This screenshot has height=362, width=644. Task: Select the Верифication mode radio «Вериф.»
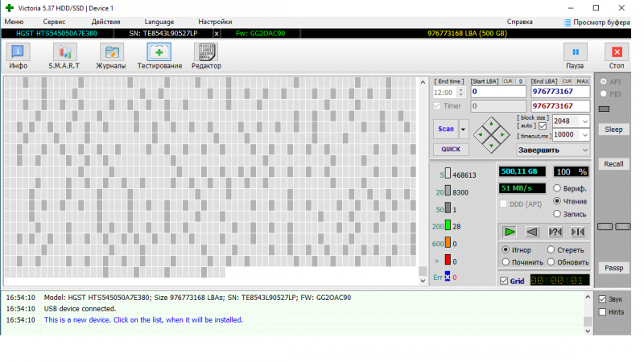557,188
